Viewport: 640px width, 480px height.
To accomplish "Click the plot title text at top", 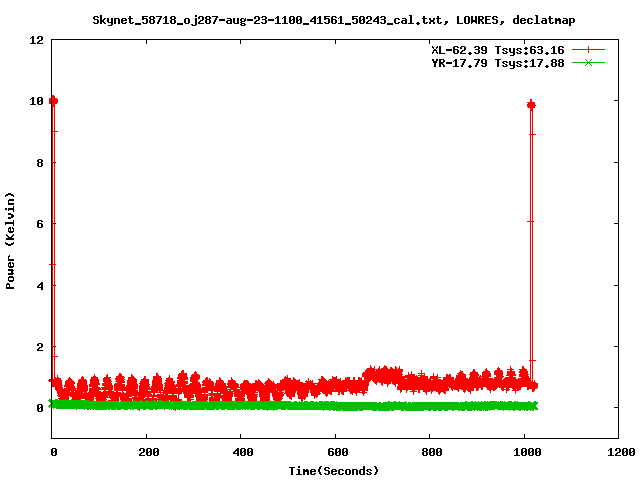I will [x=333, y=20].
